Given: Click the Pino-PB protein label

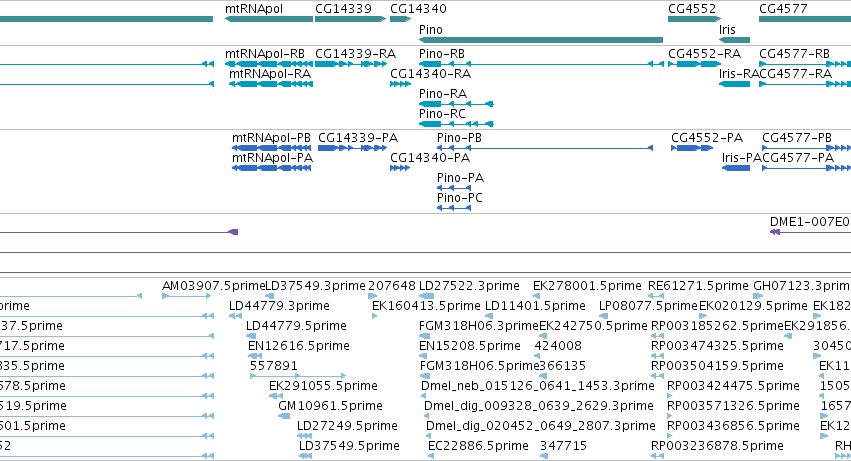Looking at the screenshot, I should click(x=459, y=138).
